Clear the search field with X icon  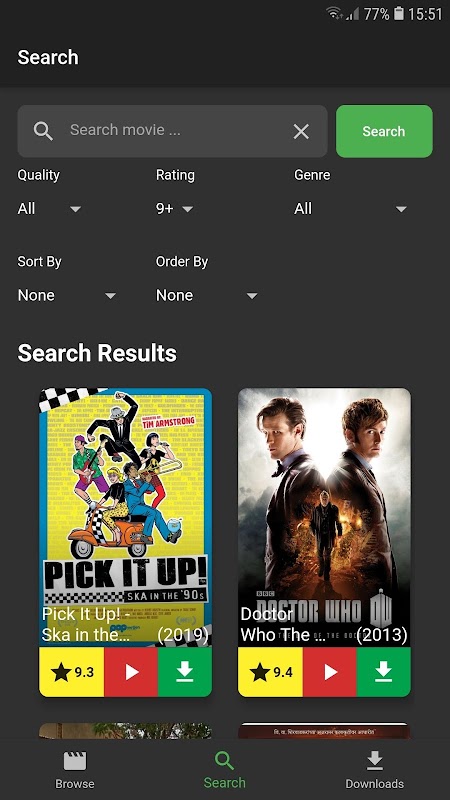301,132
